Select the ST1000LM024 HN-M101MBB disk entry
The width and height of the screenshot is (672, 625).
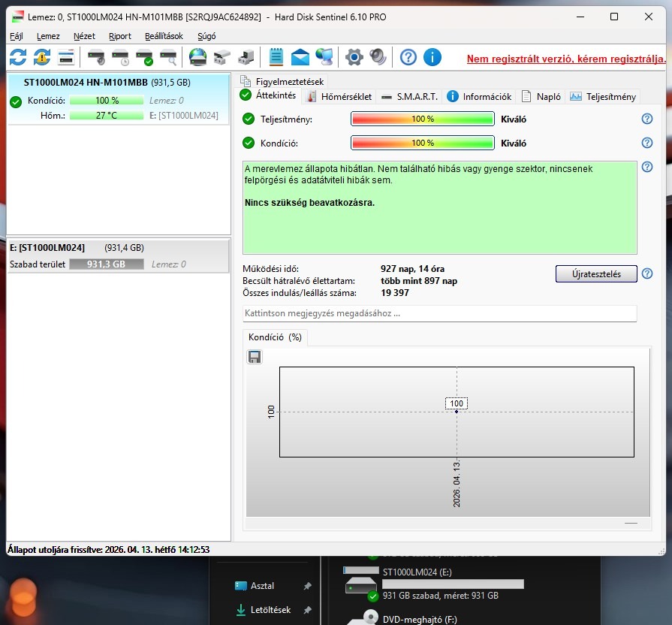click(119, 98)
